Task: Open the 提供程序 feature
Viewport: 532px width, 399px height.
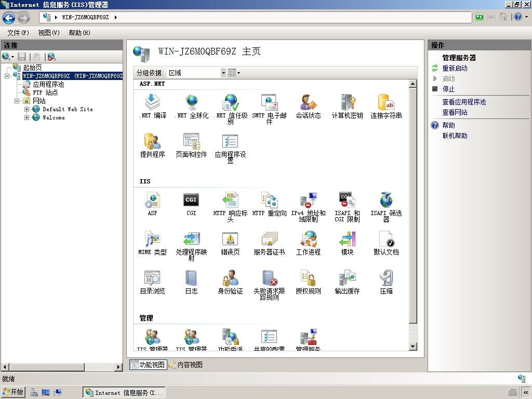Action: (x=152, y=145)
